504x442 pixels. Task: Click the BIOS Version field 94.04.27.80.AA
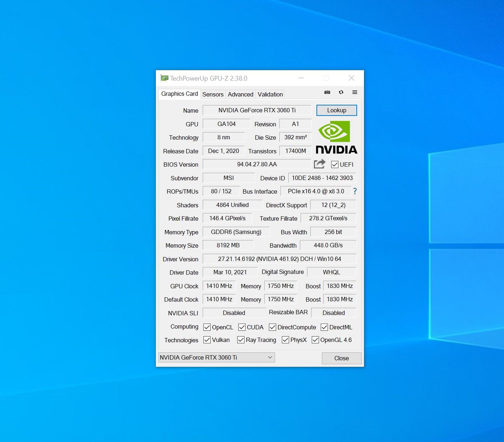(x=257, y=164)
